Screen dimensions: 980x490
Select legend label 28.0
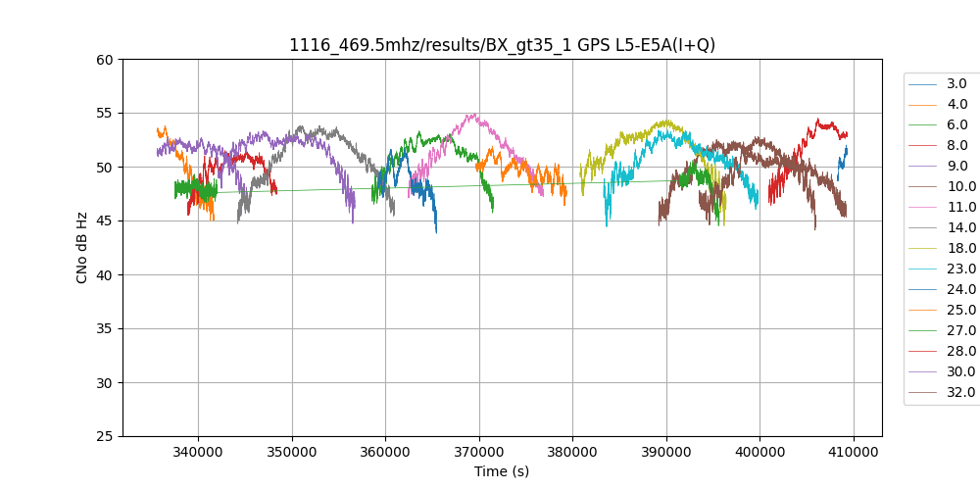point(961,352)
